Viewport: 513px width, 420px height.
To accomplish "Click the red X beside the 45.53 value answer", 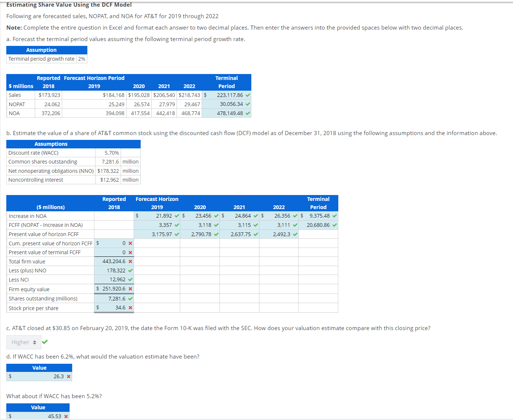I will [x=67, y=416].
